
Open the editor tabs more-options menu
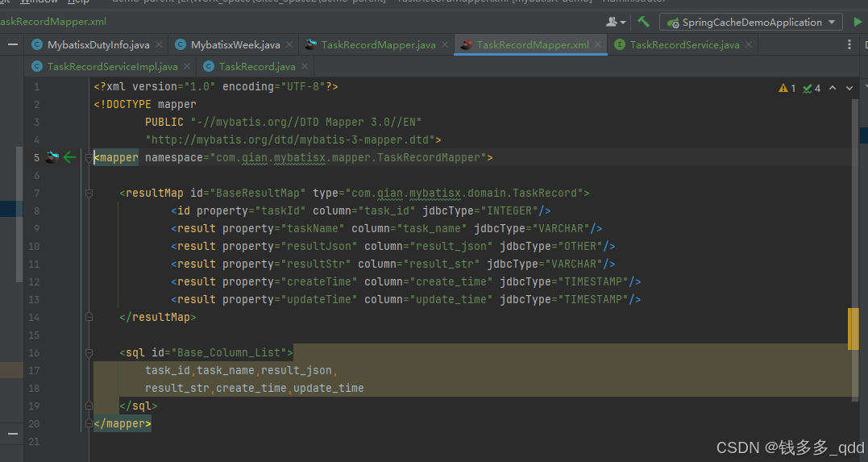[x=849, y=44]
